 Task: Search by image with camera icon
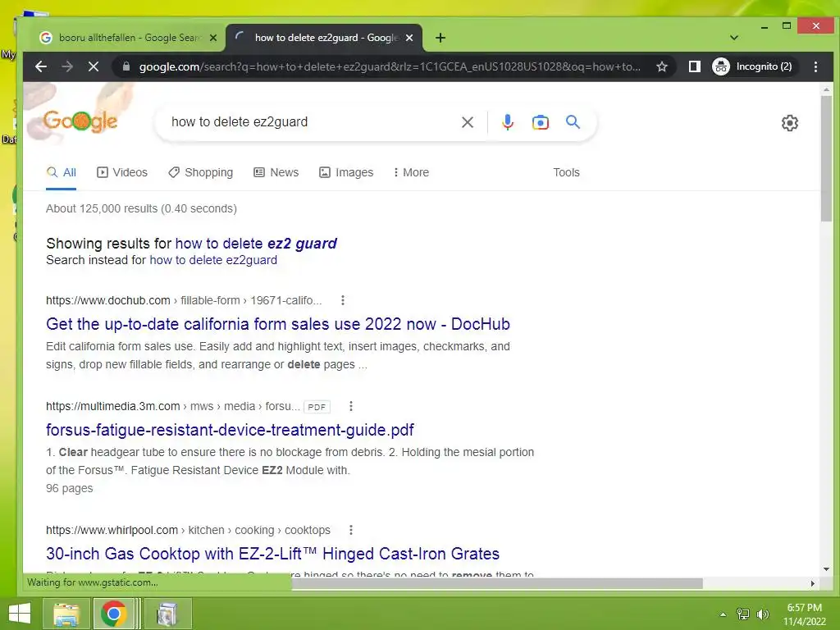540,122
